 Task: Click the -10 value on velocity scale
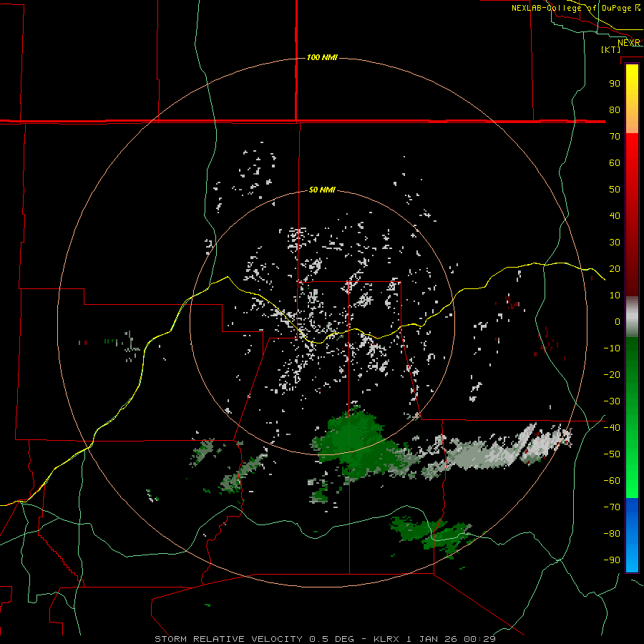612,348
